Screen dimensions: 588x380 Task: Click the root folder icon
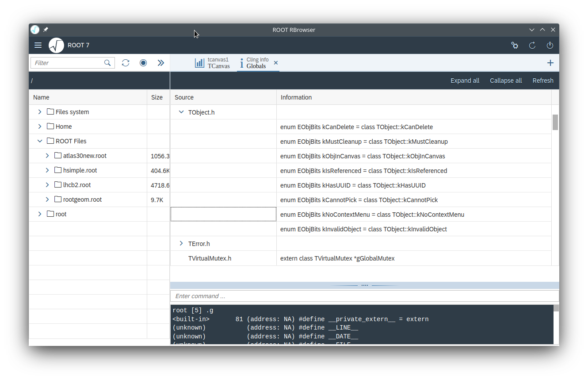pyautogui.click(x=50, y=214)
